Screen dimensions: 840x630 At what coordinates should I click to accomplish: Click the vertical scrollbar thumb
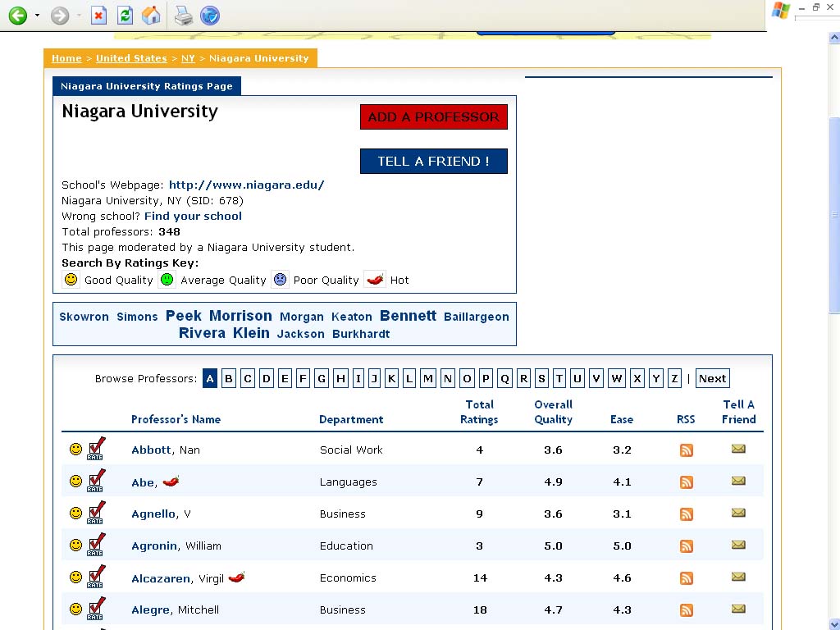(x=834, y=216)
